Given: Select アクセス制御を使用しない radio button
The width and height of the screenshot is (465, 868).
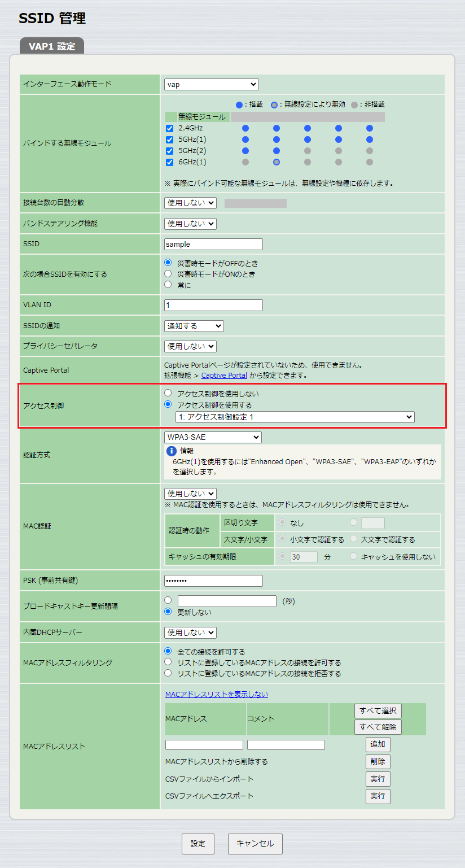Looking at the screenshot, I should [x=168, y=392].
